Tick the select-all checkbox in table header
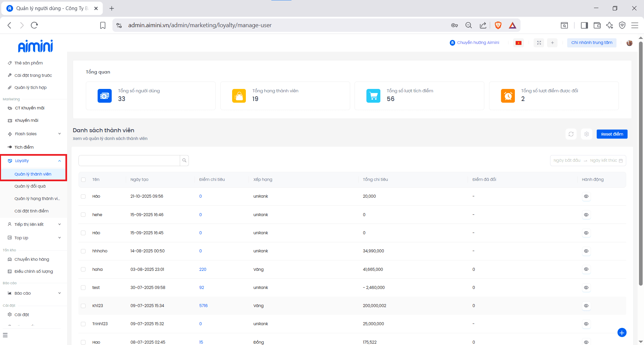The image size is (644, 345). point(83,180)
